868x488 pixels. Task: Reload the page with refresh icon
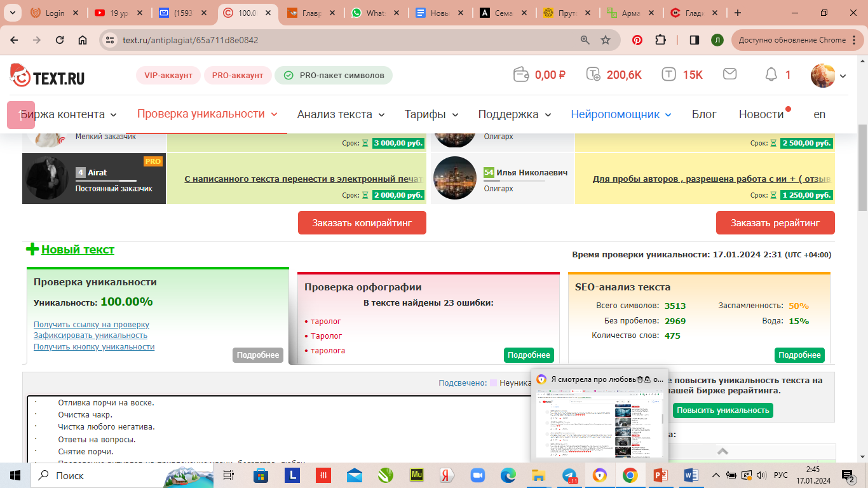pos(60,40)
